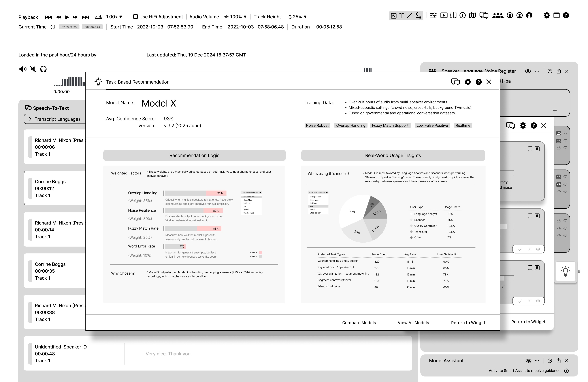The height and width of the screenshot is (382, 588).
Task: Choose Radar in Weighted Factors visualization list
Action: [246, 210]
